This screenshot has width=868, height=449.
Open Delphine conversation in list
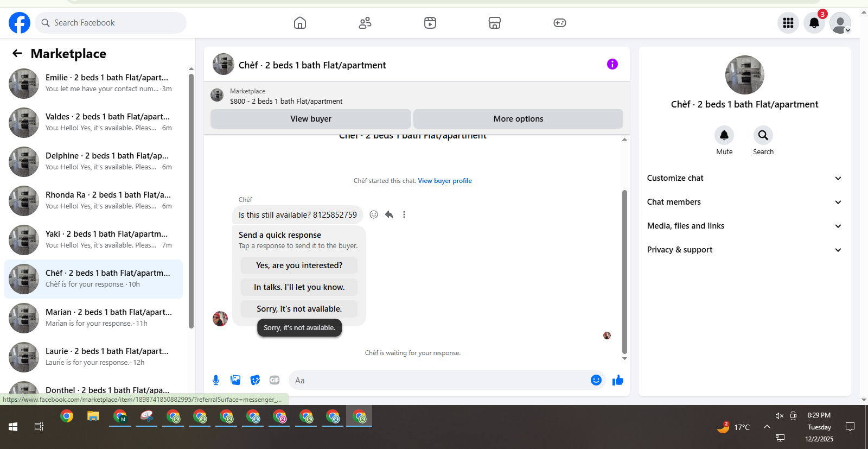93,162
